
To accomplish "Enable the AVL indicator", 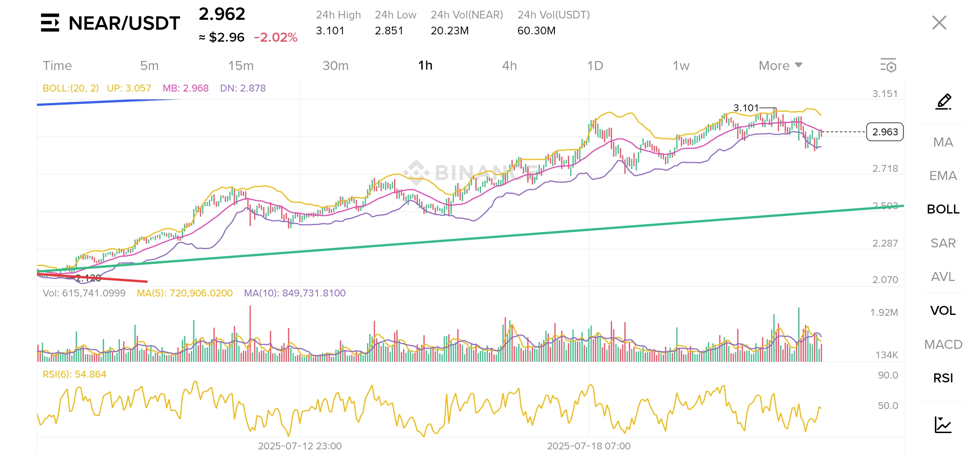I will [943, 277].
